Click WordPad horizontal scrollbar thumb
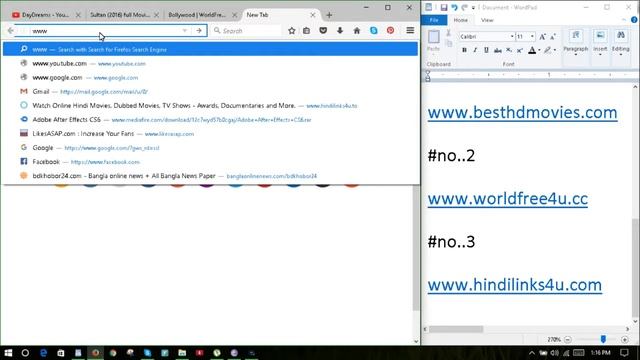Screen dimensions: 640x360 [456, 329]
